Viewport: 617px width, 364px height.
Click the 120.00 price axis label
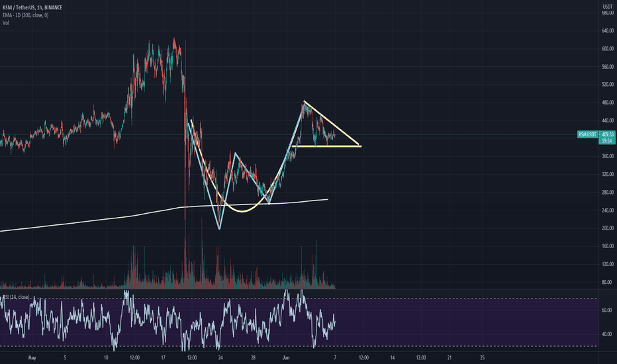608,265
